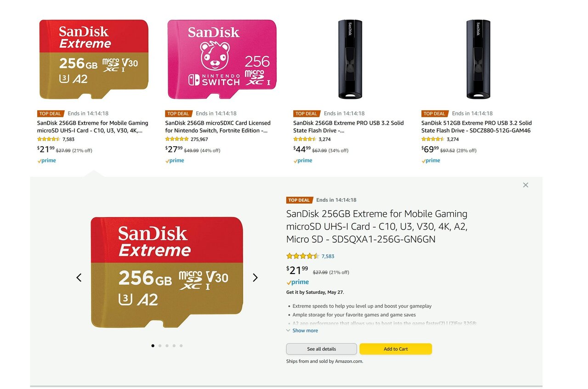This screenshot has height=389, width=588.
Task: Open SanDisk 512GB Extreme PRO title link
Action: 476,126
